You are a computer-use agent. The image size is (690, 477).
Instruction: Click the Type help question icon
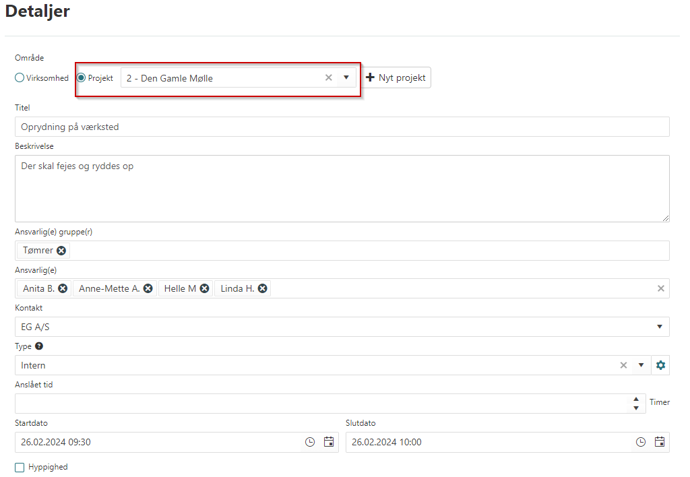pos(39,346)
